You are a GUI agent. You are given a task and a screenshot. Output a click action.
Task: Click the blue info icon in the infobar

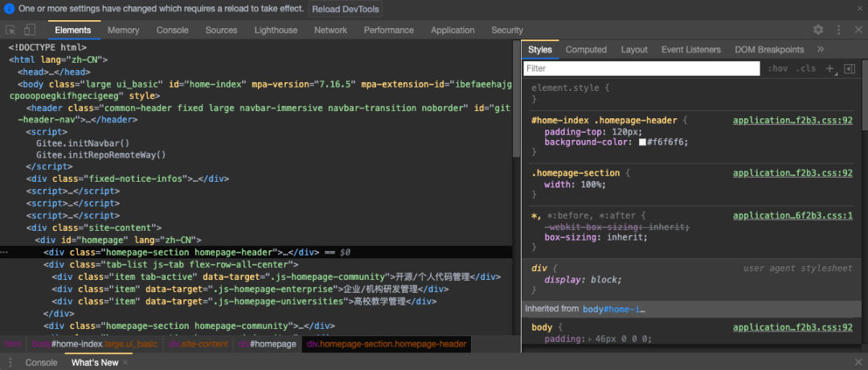click(10, 9)
